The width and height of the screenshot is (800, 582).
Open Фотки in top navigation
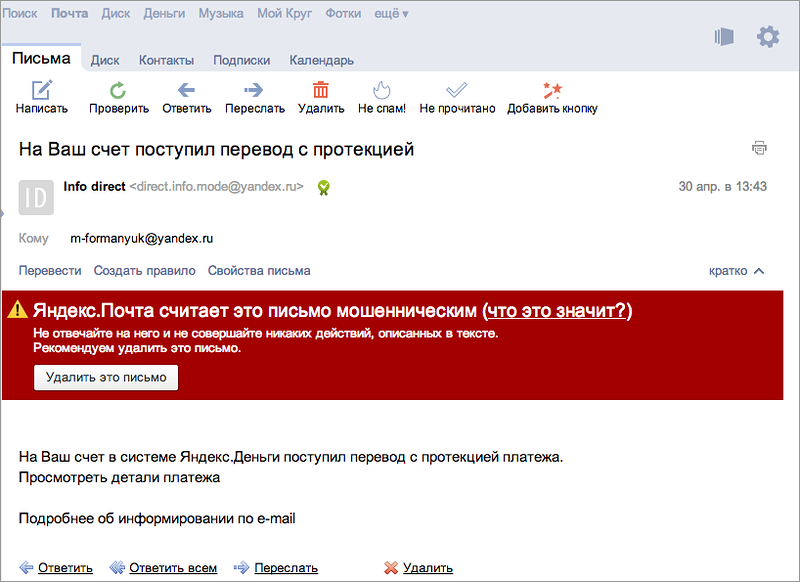(x=343, y=13)
